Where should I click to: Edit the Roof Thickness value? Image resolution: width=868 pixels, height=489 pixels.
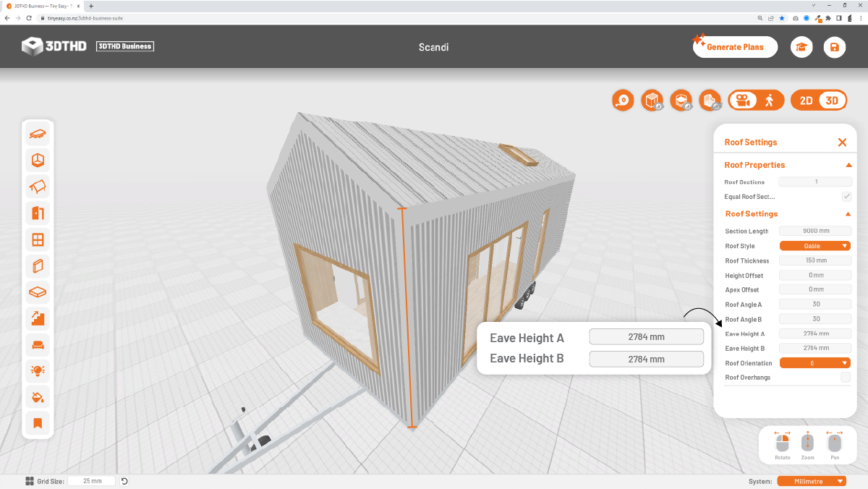coord(815,260)
